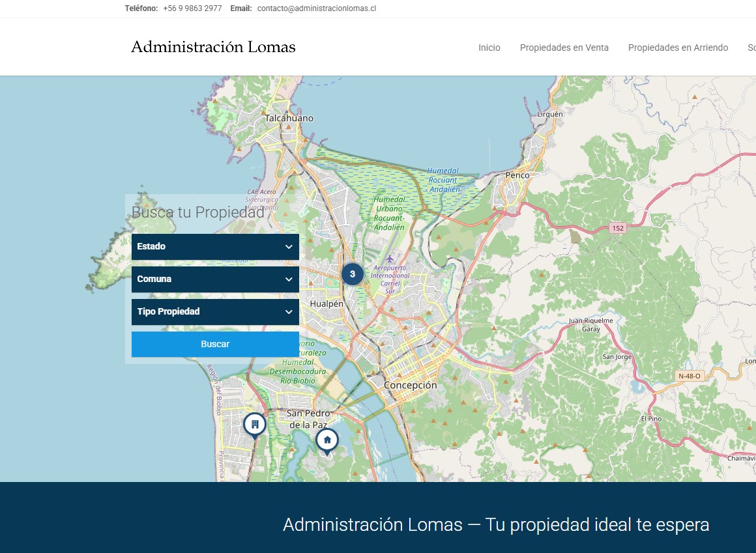Click the Buscar button
This screenshot has height=553, width=756.
pyautogui.click(x=215, y=345)
